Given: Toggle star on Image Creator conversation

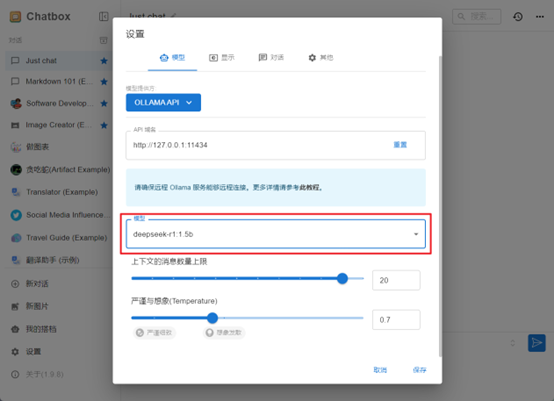Looking at the screenshot, I should [104, 125].
